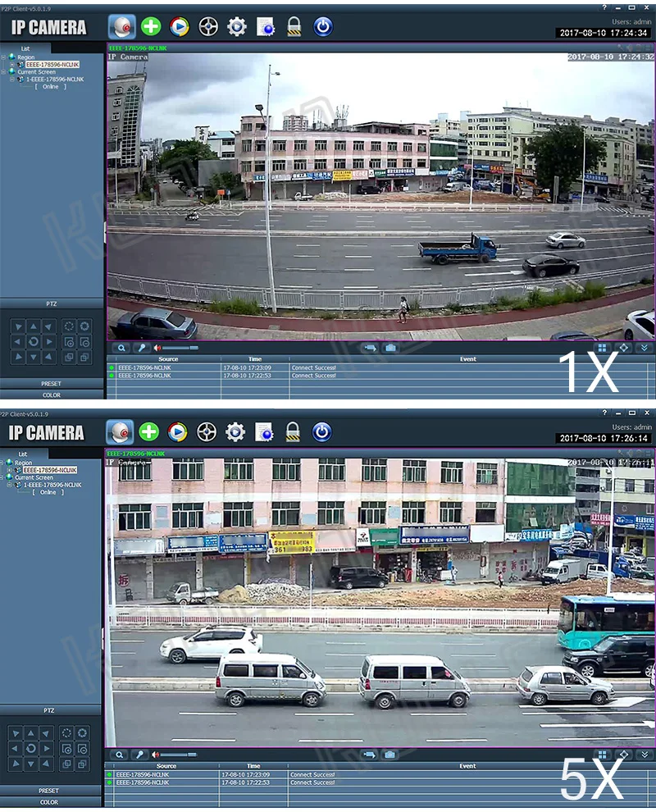Click magnifier search icon in 1X window
Screen dimensions: 656x812
[121, 348]
